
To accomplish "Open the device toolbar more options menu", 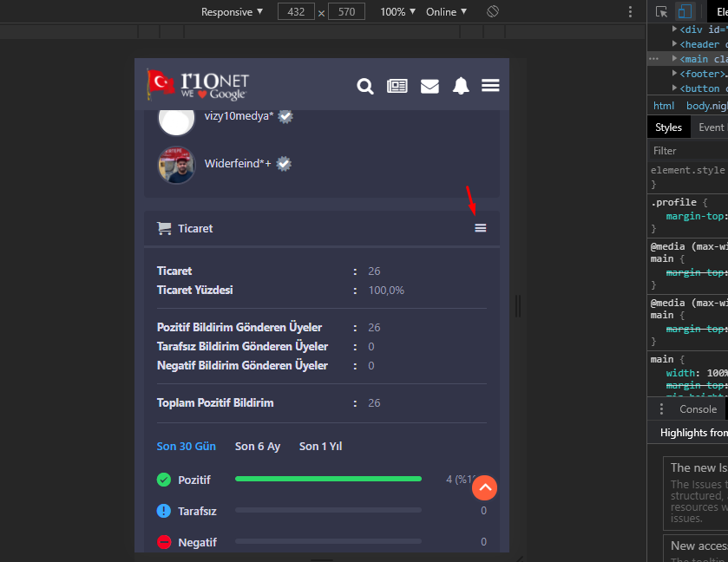I will tap(630, 11).
